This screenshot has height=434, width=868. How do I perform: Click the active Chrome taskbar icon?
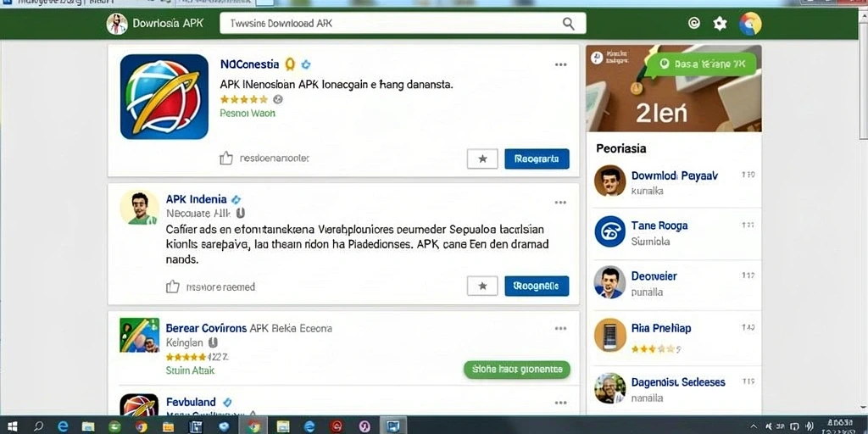253,426
